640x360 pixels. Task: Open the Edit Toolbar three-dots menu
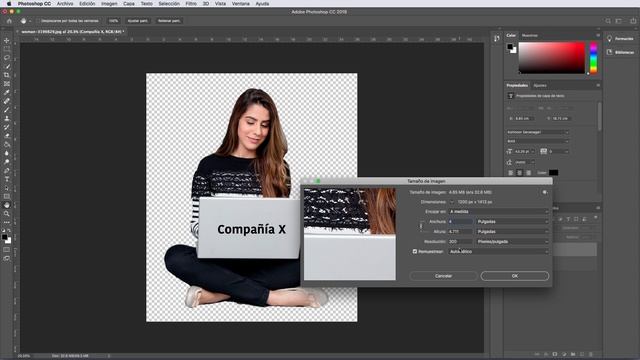(x=7, y=222)
